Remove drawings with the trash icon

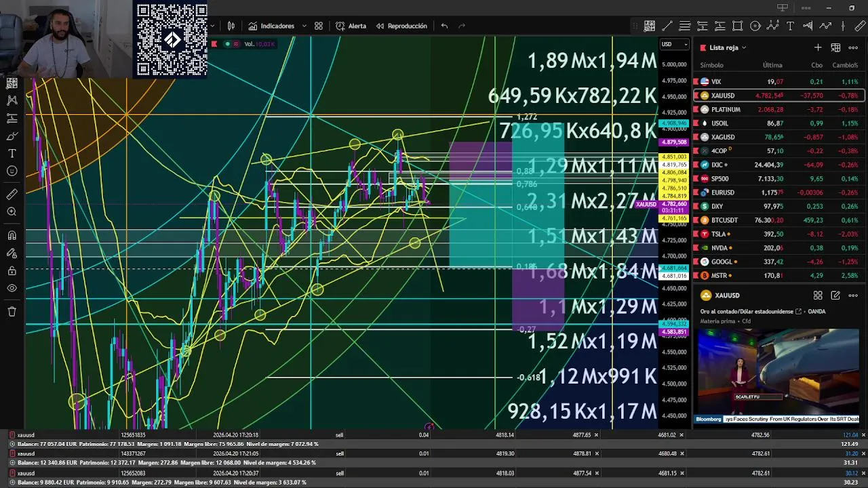pyautogui.click(x=12, y=312)
